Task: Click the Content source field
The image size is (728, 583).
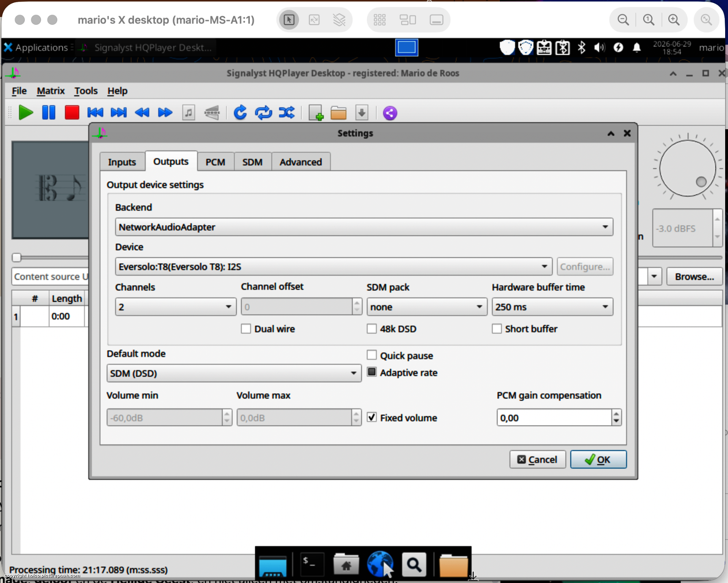Action: (50, 276)
